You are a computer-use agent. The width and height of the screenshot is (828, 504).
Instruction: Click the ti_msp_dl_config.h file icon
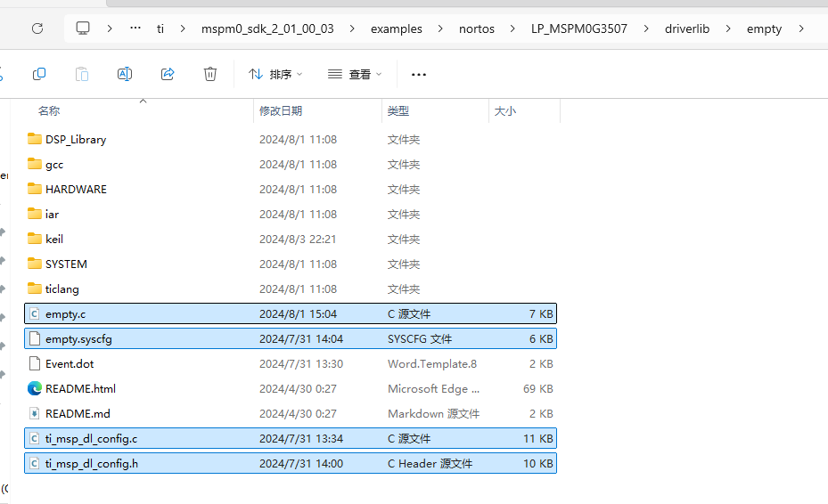coord(35,463)
